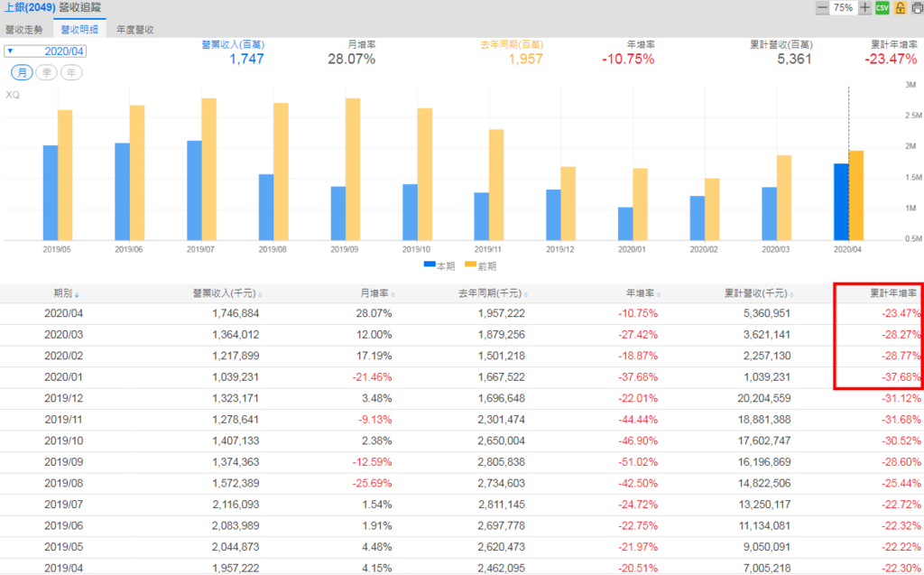Click prior-year value 2,805,838
Image resolution: width=924 pixels, height=575 pixels.
click(502, 462)
